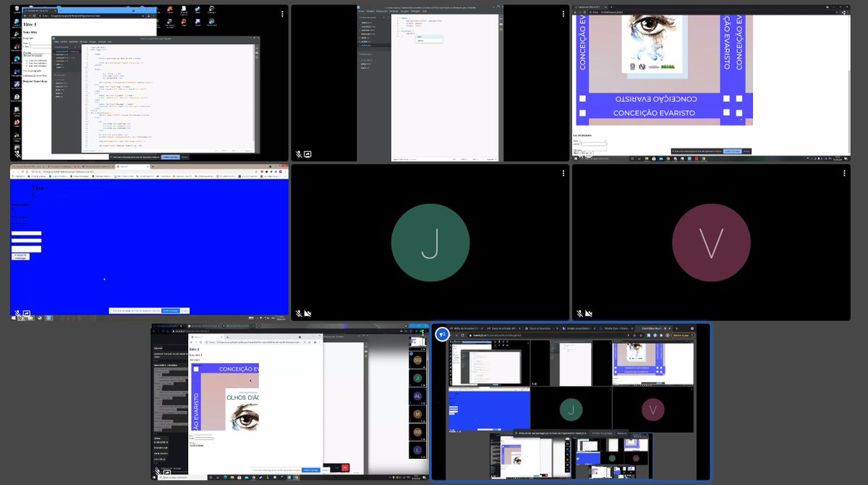
Task: Click M avatar in bottom shared filmstrip
Action: [417, 413]
